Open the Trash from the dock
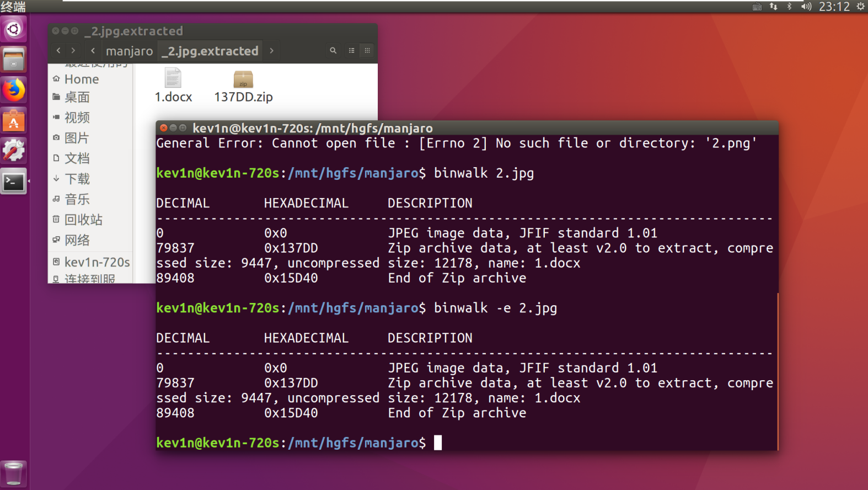This screenshot has height=490, width=868. 14,473
